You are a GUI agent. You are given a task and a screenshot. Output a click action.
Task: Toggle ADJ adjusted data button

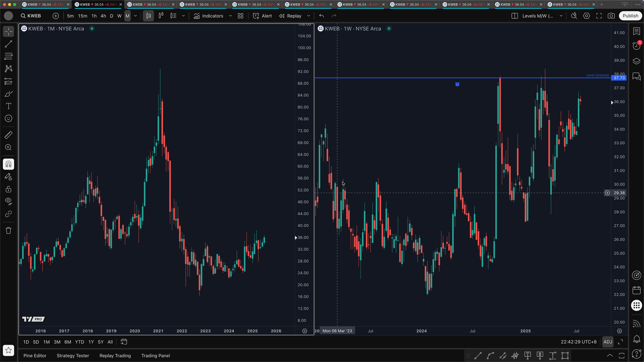click(x=608, y=342)
